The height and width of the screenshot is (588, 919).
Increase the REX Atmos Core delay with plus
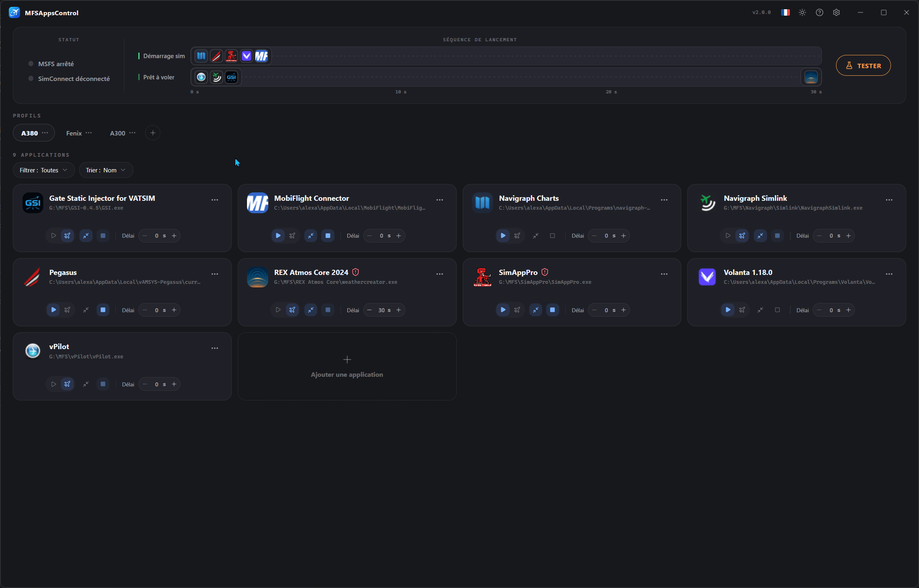coord(399,310)
